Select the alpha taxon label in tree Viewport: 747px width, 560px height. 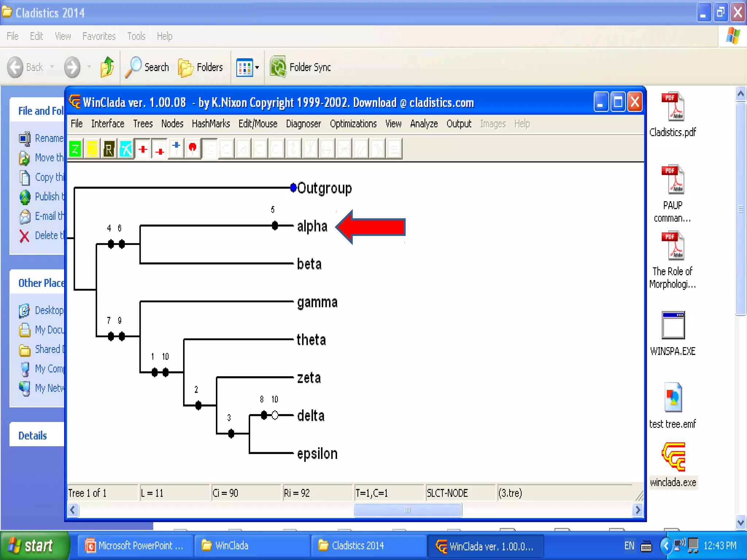[x=312, y=226]
